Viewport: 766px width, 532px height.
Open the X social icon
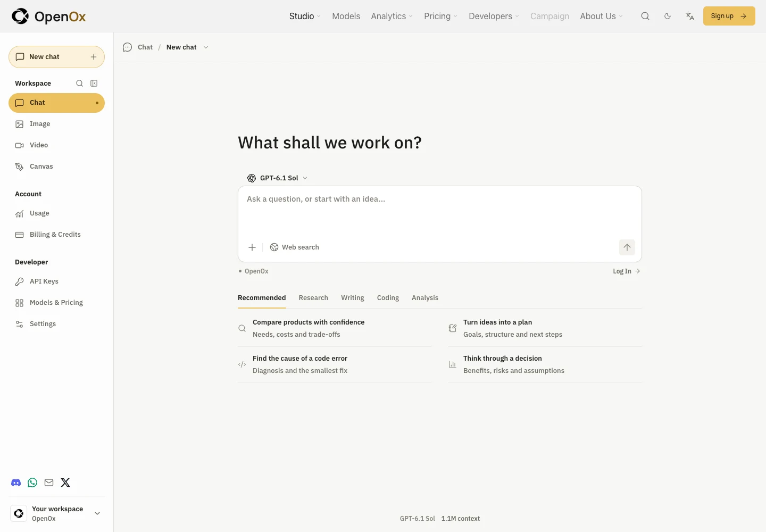(x=65, y=483)
